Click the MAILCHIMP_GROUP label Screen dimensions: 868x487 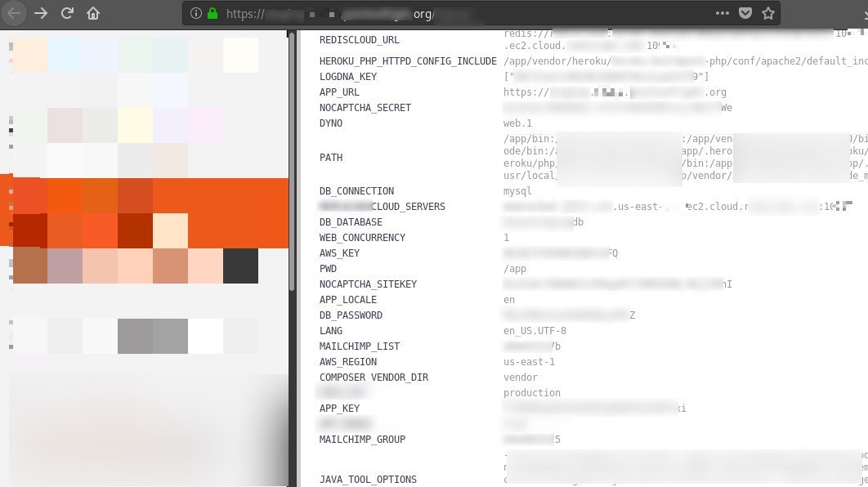(x=363, y=439)
